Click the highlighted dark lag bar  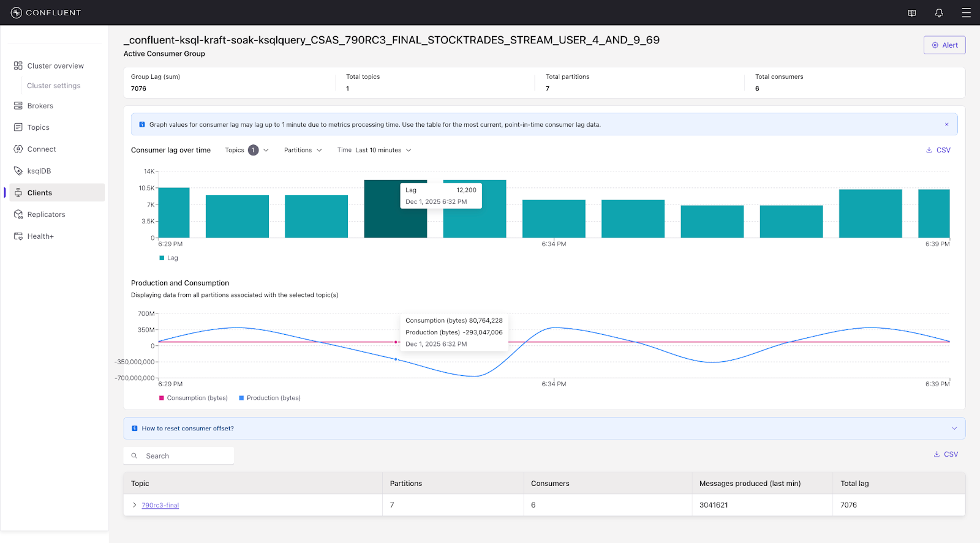pos(396,209)
